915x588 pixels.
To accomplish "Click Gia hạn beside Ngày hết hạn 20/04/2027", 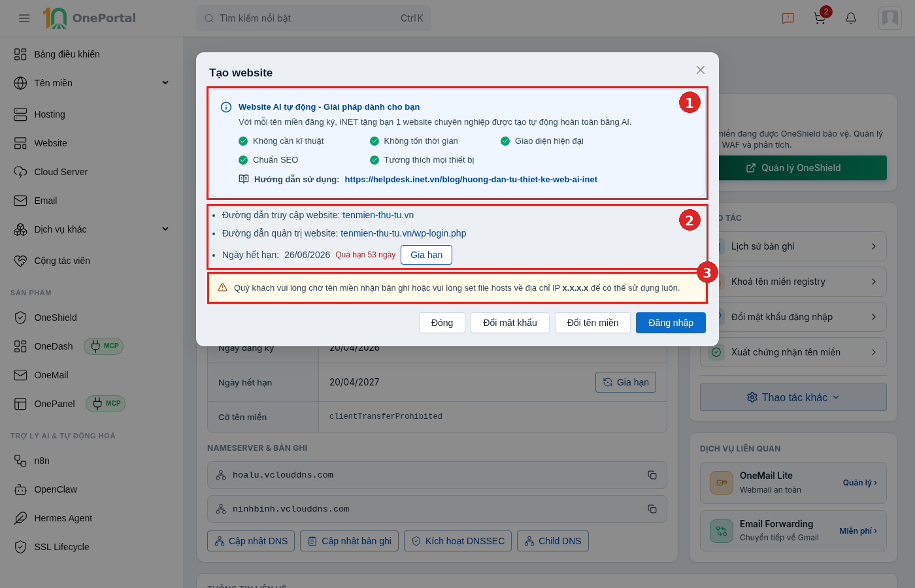I will [x=625, y=382].
